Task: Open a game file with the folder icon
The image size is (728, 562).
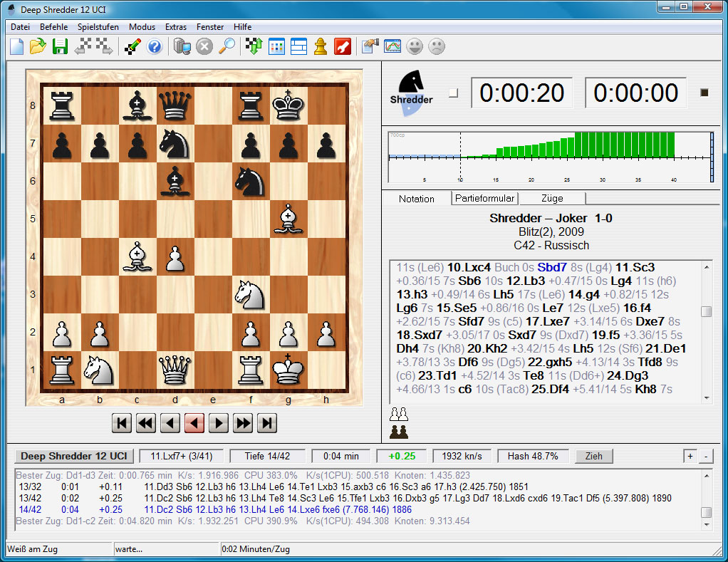Action: click(38, 46)
